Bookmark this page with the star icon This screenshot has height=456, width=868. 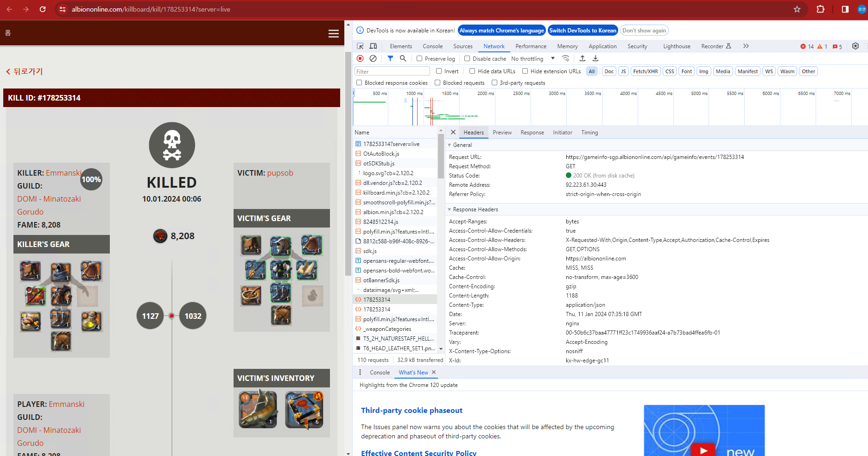click(797, 9)
